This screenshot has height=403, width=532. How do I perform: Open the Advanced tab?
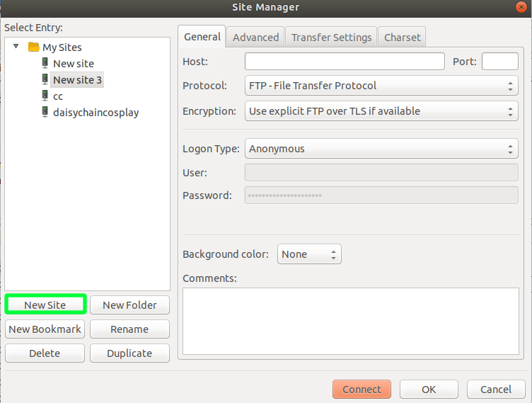click(255, 37)
